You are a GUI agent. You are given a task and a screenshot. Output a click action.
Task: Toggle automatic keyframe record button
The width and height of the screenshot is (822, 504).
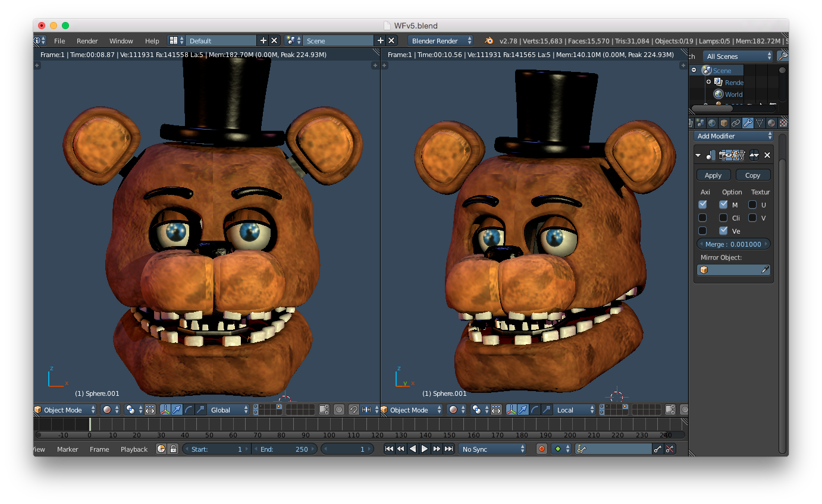[541, 449]
